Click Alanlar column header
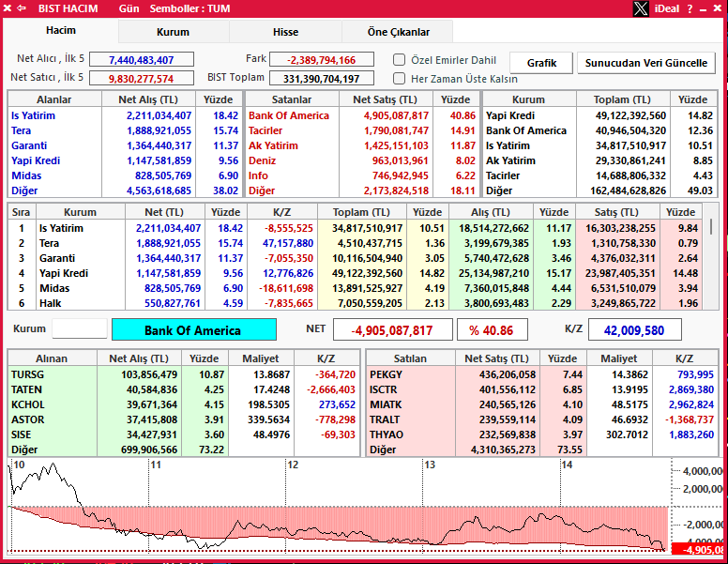Image resolution: width=728 pixels, height=564 pixels. (54, 99)
